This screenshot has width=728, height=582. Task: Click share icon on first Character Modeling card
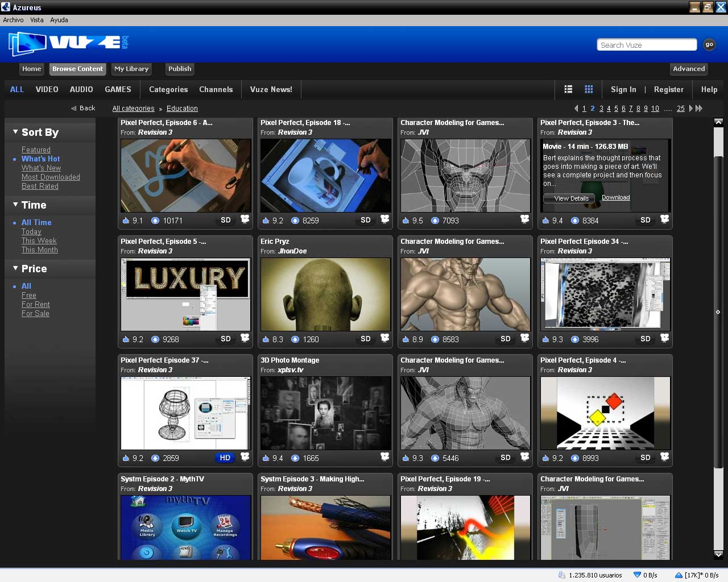(x=524, y=219)
